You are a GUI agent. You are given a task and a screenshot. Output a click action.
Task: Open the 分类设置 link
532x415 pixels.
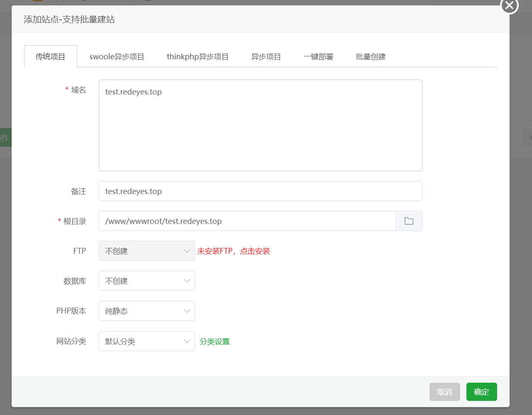tap(215, 342)
